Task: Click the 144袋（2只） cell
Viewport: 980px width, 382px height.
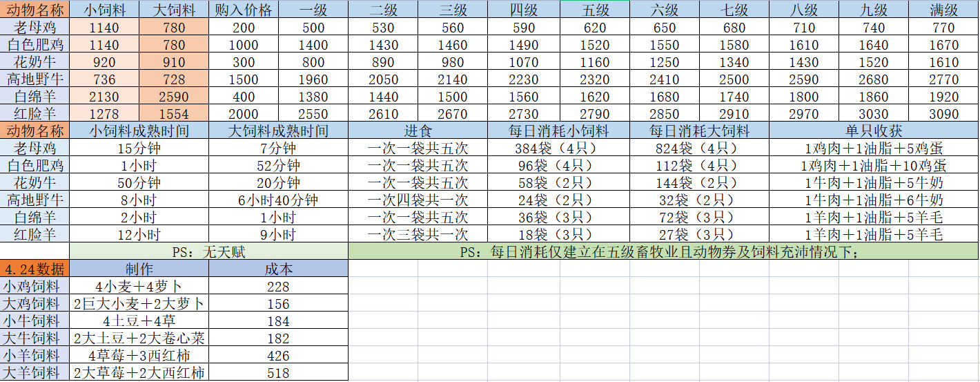Action: (699, 182)
